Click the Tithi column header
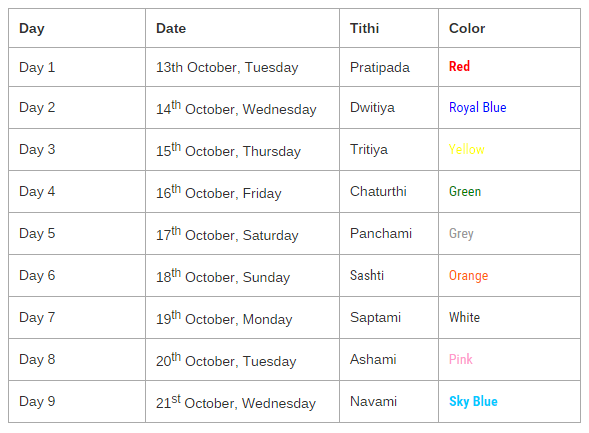 [364, 29]
